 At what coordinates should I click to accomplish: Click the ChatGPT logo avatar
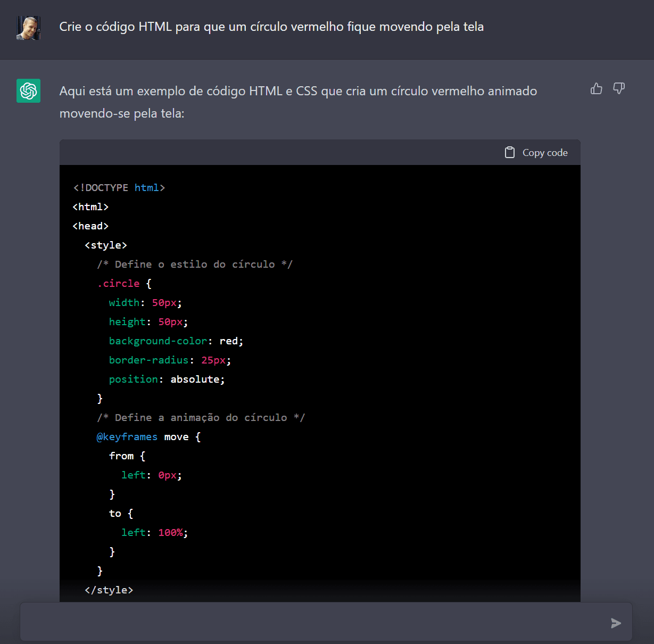click(29, 91)
